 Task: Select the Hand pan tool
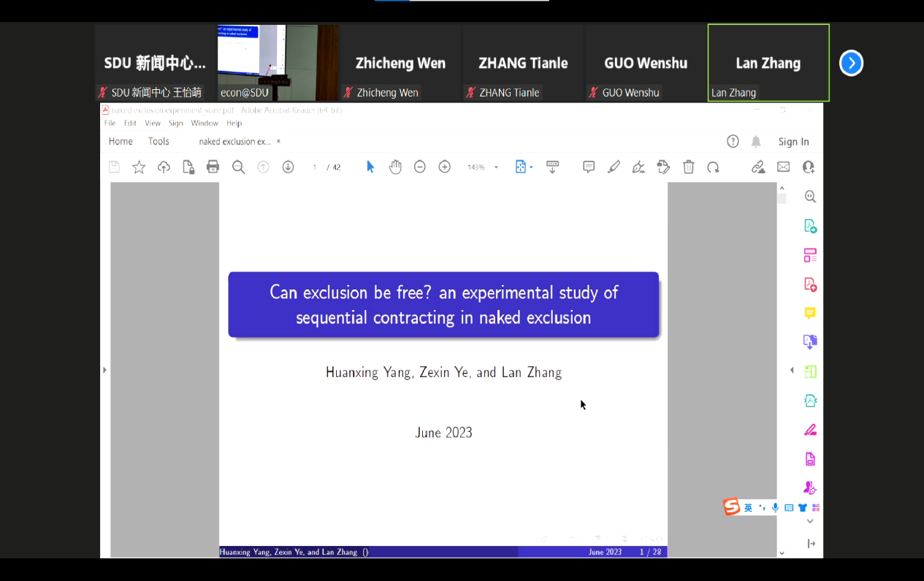click(395, 167)
